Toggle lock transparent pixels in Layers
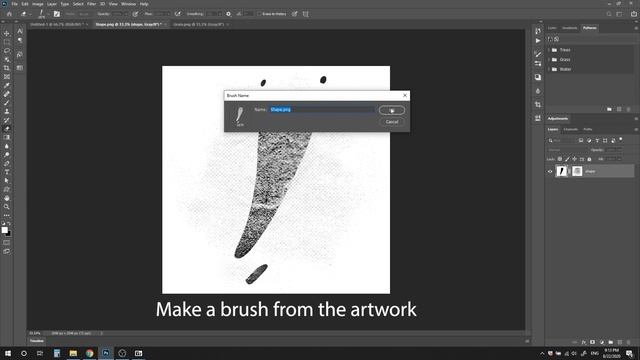The width and height of the screenshot is (640, 360). 560,159
